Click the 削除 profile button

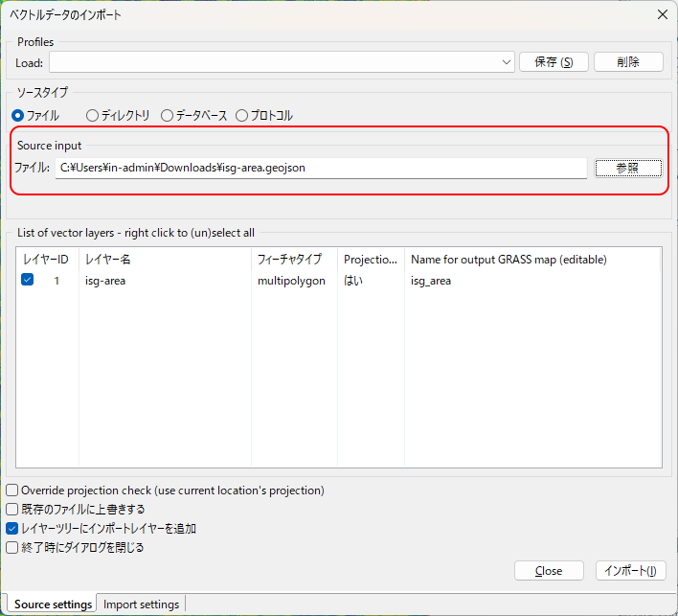point(628,62)
